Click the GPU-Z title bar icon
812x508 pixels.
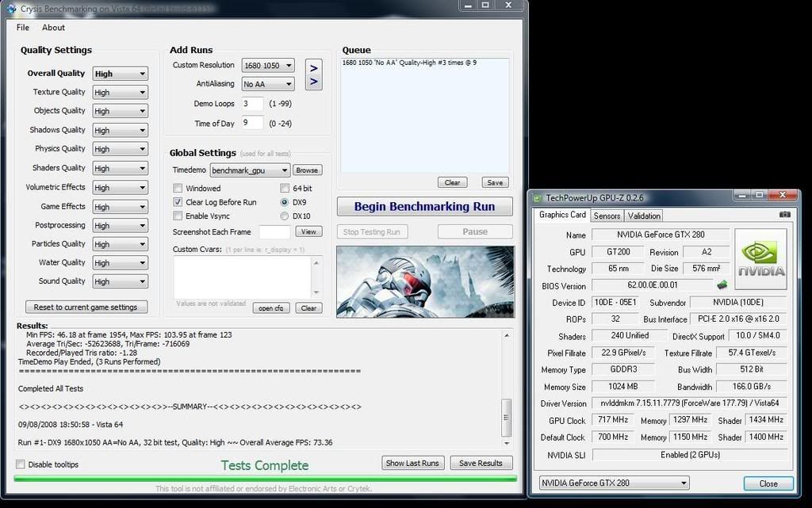[x=538, y=197]
